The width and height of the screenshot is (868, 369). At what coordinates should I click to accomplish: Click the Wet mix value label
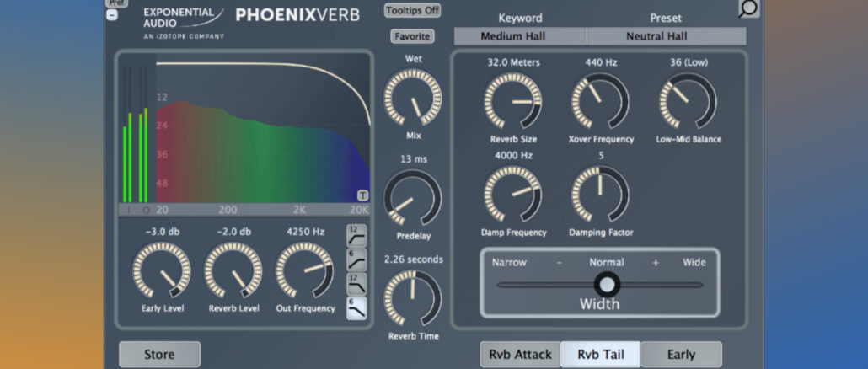click(413, 59)
